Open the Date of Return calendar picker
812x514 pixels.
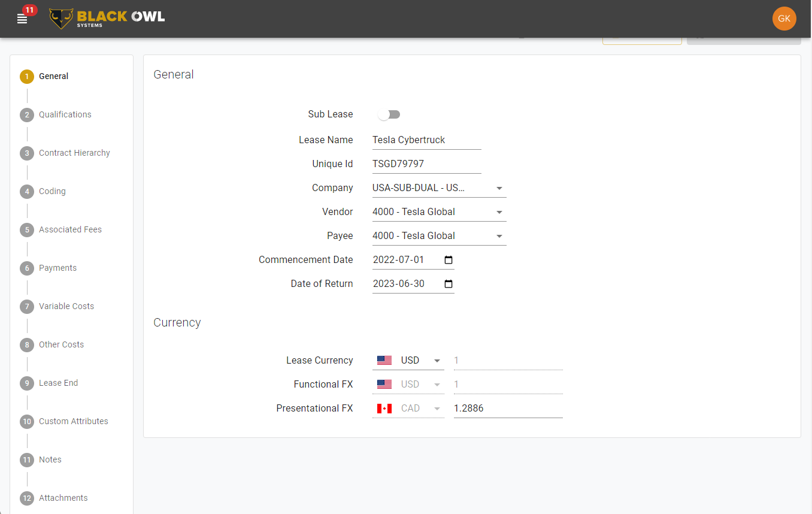[448, 283]
